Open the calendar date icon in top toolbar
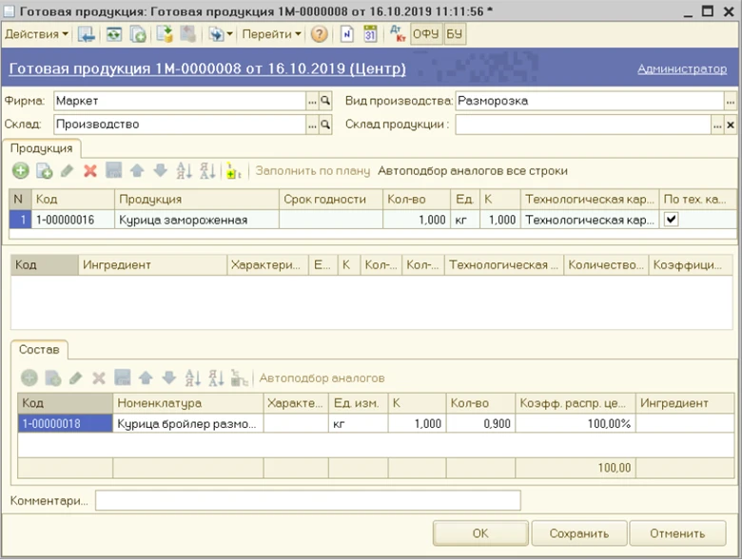This screenshot has width=742, height=560. click(370, 34)
